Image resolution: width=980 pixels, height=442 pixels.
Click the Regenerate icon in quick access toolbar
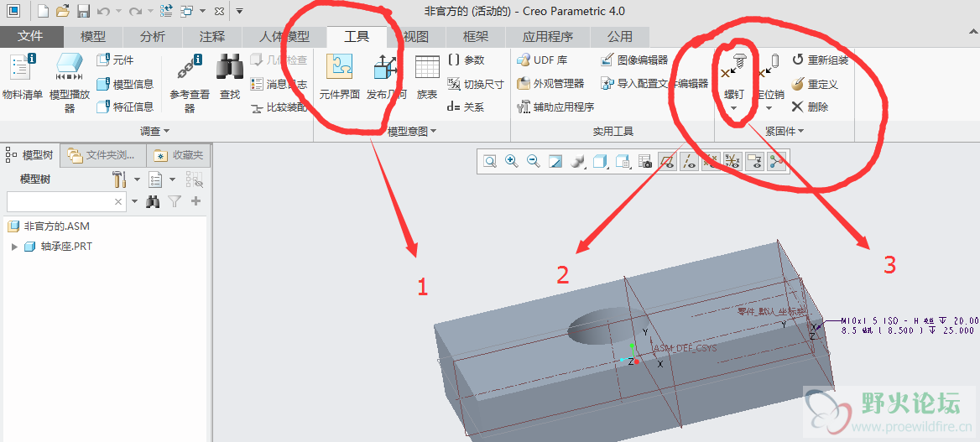coord(166,11)
